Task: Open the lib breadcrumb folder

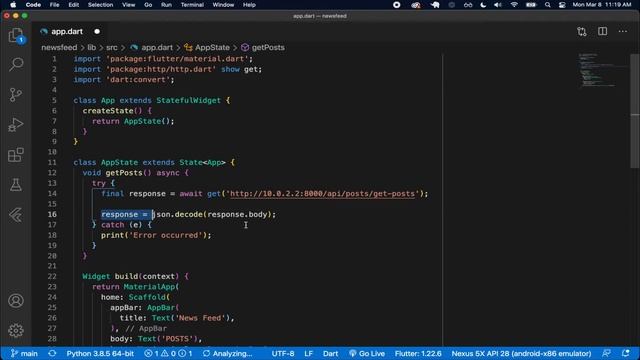Action: coord(91,47)
